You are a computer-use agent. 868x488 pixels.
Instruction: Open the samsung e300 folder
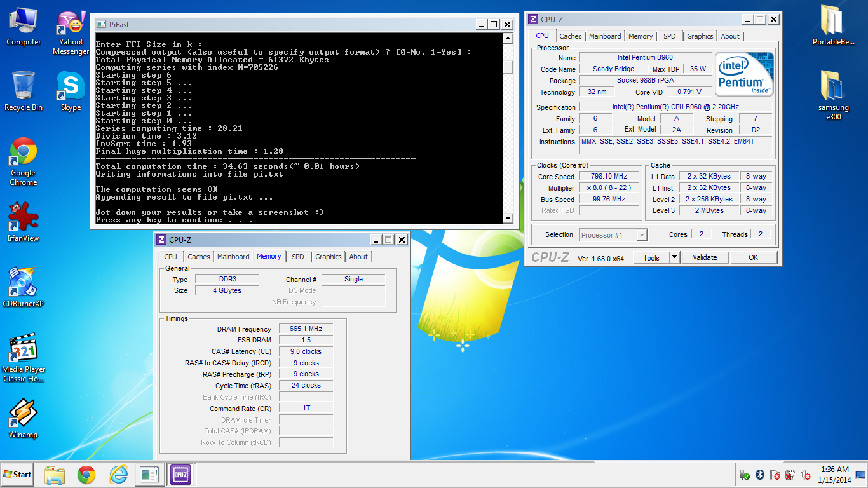(833, 96)
